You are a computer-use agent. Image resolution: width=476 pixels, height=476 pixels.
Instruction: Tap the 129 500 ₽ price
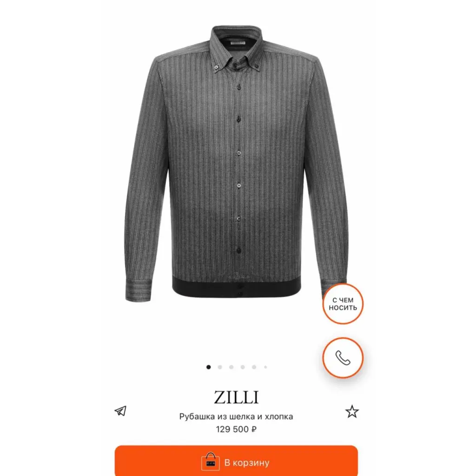236,429
